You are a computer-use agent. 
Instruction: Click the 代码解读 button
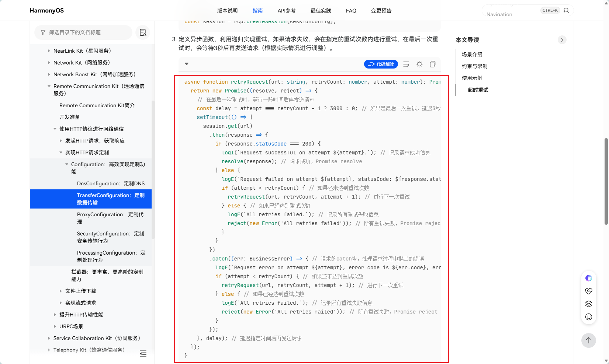pyautogui.click(x=381, y=64)
